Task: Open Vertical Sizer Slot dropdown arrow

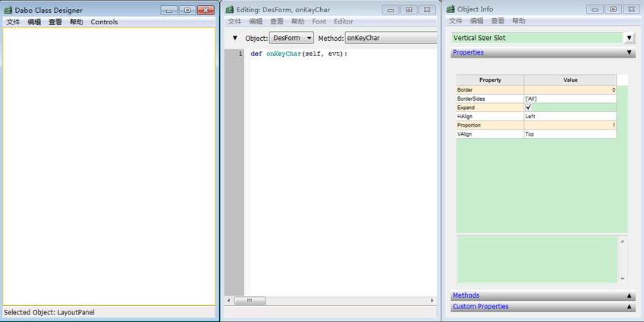Action: [x=629, y=38]
